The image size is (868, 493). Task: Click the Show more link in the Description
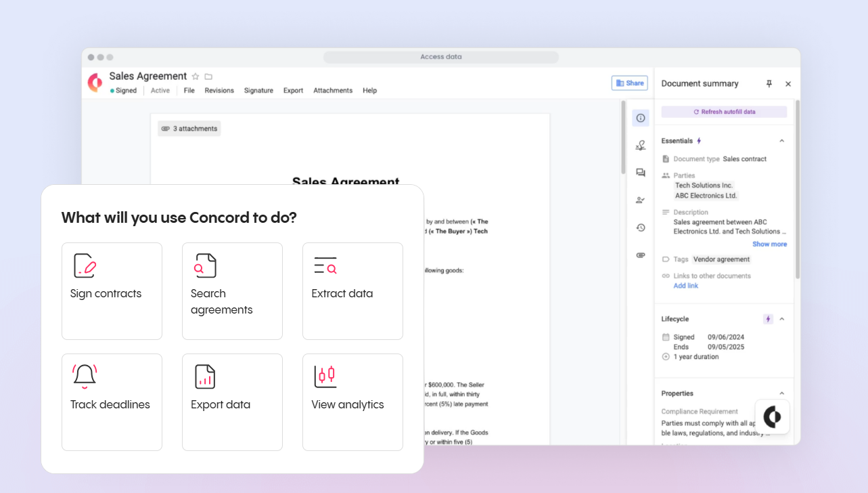(769, 244)
